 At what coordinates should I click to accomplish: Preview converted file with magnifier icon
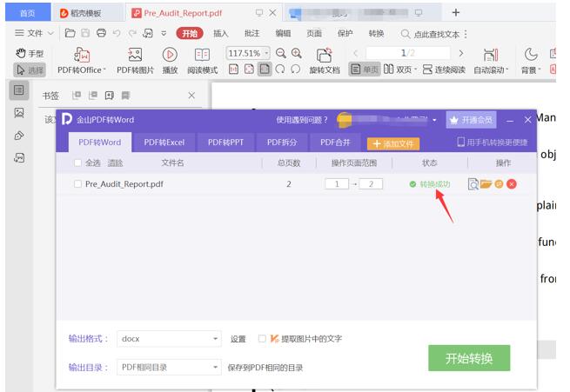pos(473,184)
